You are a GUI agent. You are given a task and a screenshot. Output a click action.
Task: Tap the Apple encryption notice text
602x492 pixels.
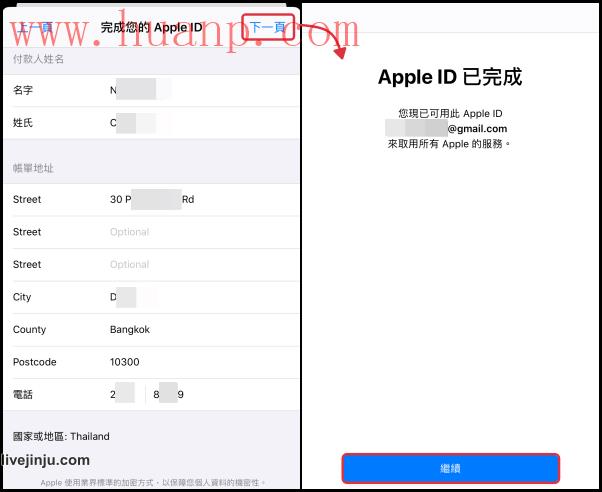(153, 482)
